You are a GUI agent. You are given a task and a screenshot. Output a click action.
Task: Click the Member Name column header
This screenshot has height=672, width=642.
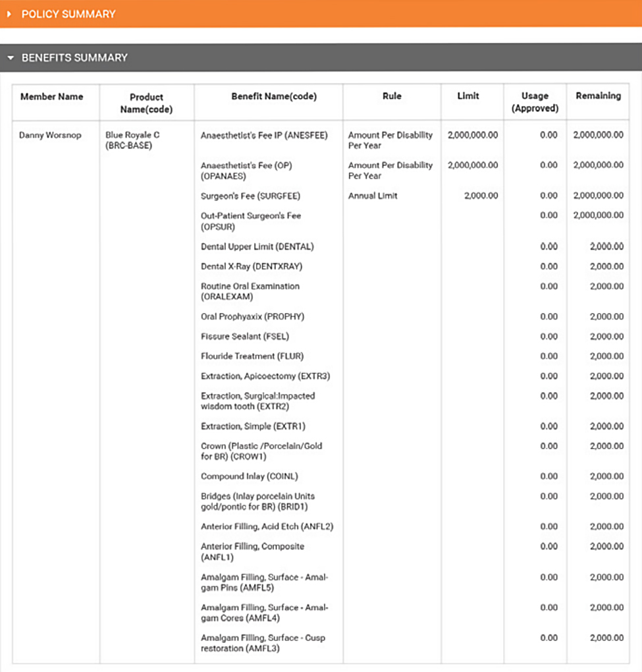pyautogui.click(x=52, y=97)
